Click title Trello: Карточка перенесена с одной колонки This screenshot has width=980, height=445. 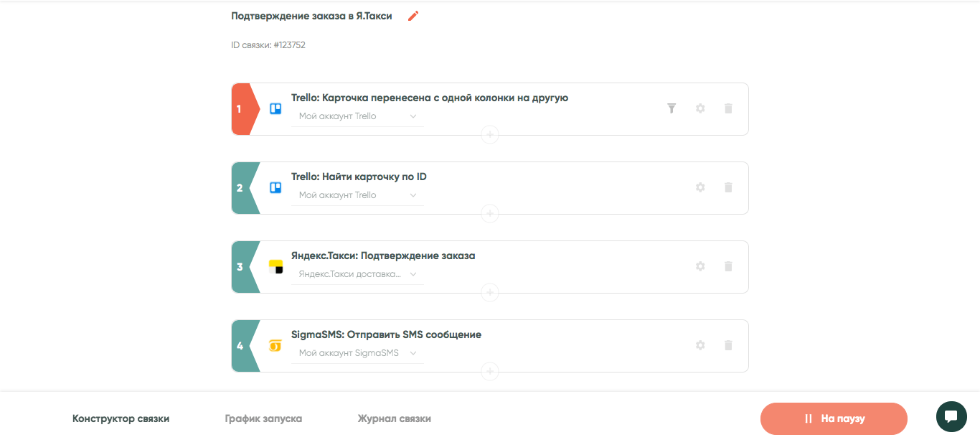[x=430, y=98]
